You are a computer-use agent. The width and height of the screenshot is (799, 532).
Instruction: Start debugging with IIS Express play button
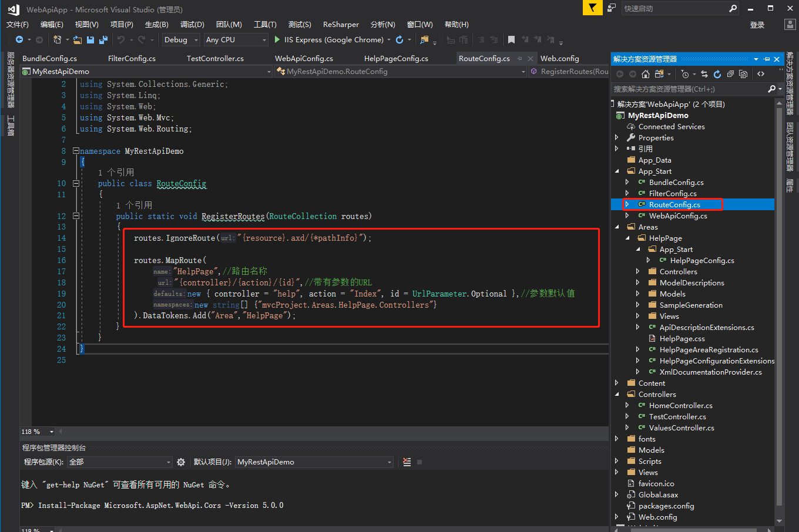[277, 40]
